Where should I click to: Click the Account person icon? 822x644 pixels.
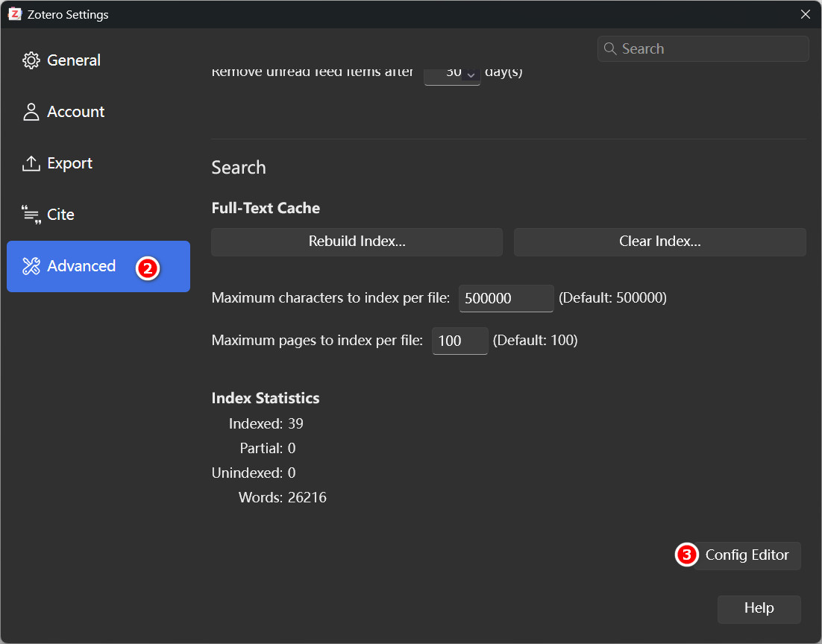[31, 112]
